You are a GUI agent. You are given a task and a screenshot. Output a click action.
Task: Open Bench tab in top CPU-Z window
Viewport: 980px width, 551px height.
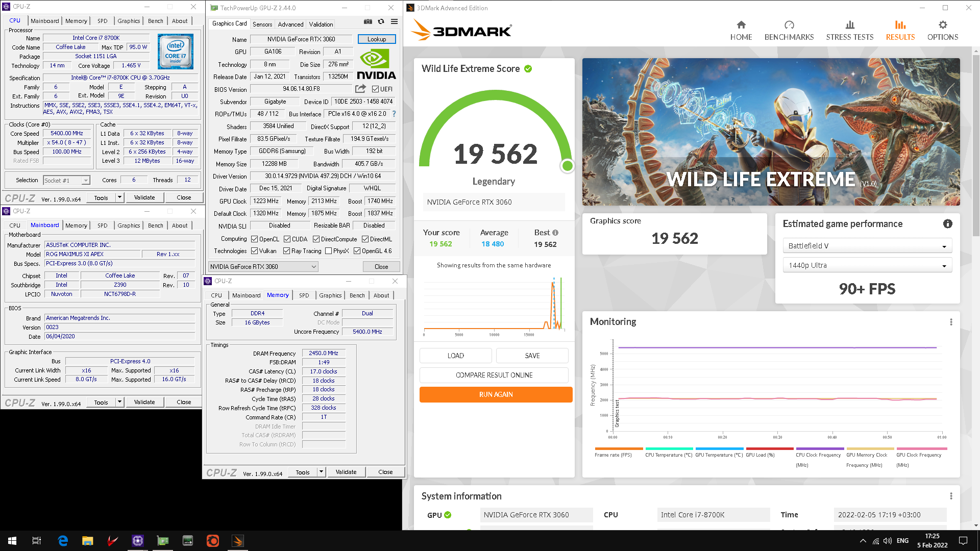[156, 21]
